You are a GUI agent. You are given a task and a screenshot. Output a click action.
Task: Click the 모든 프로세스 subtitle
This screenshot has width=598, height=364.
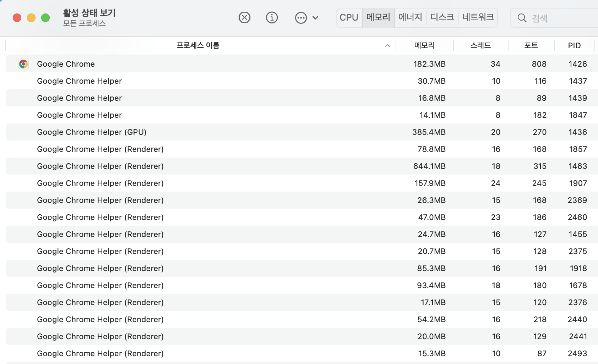85,23
